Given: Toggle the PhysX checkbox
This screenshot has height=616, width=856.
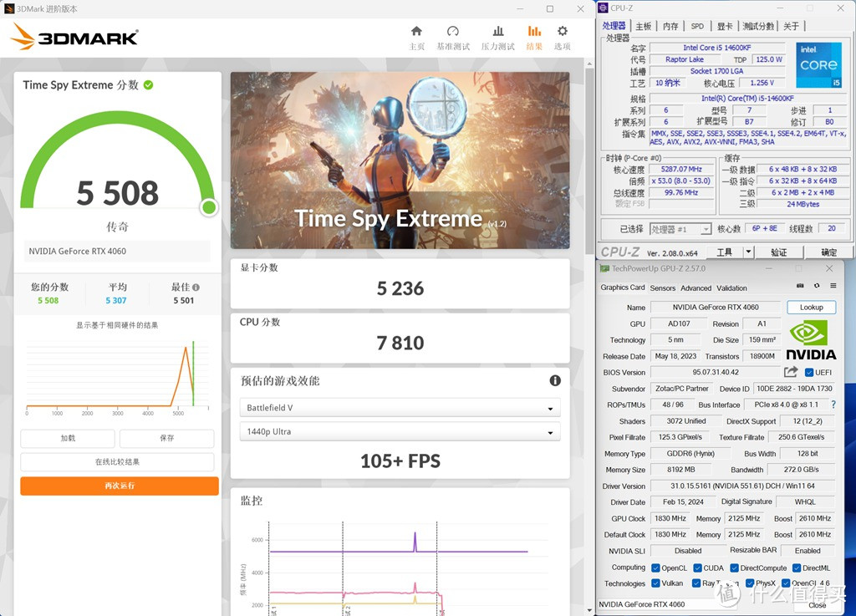Looking at the screenshot, I should (x=750, y=583).
